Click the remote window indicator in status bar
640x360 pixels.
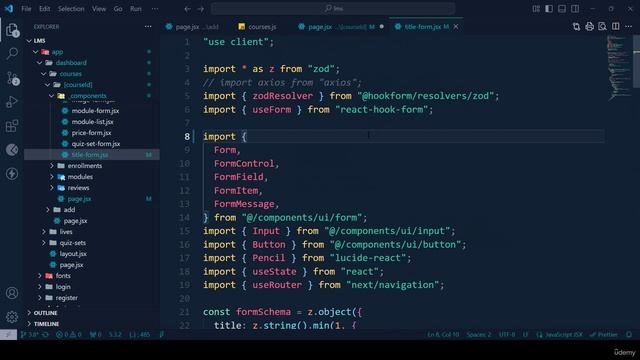coord(8,334)
